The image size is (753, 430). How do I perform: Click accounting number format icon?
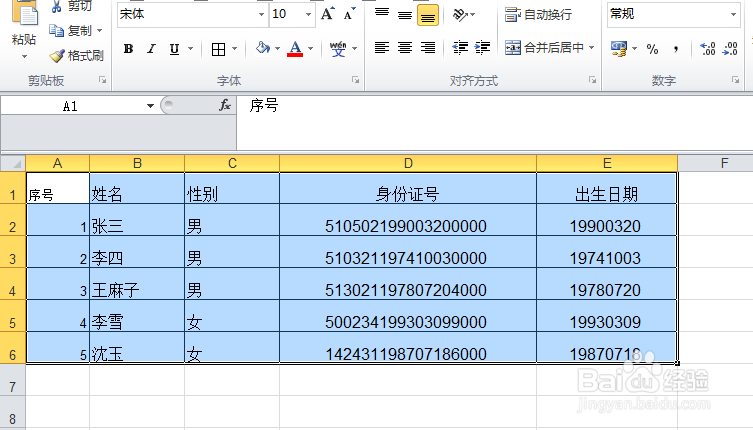pyautogui.click(x=619, y=49)
